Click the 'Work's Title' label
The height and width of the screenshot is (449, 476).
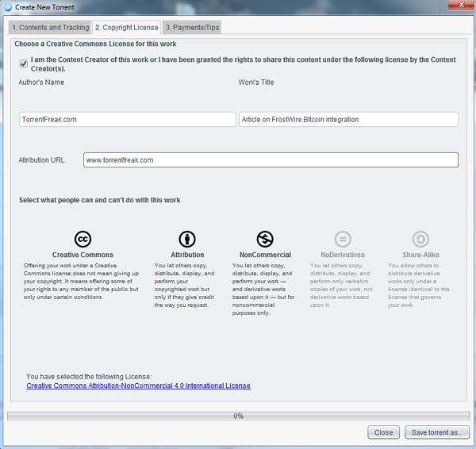[256, 83]
